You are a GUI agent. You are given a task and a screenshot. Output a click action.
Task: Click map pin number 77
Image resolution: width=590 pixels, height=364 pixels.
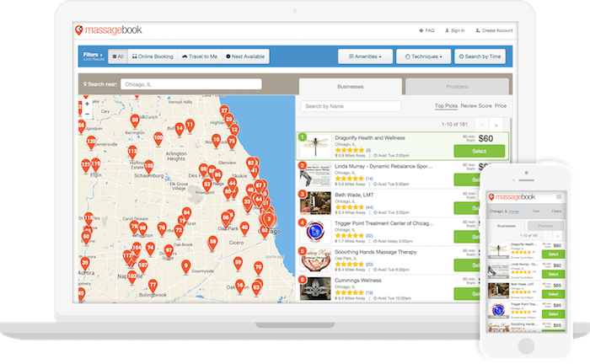click(153, 286)
